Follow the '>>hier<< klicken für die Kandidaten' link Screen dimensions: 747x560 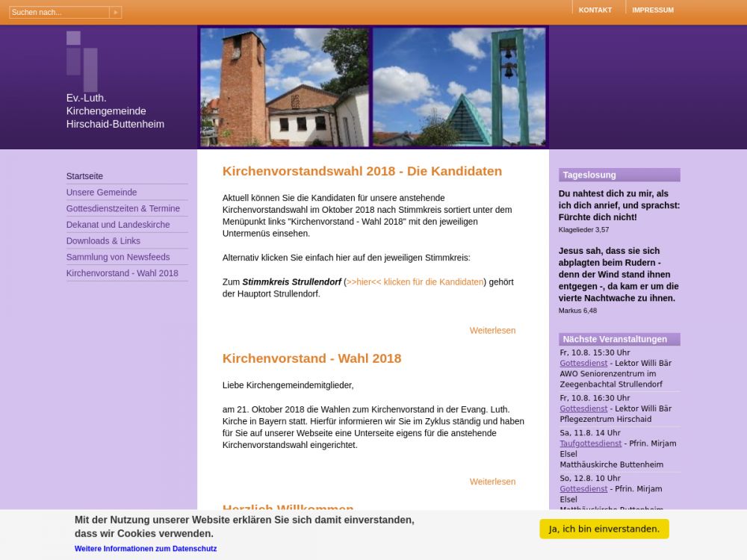tap(415, 281)
